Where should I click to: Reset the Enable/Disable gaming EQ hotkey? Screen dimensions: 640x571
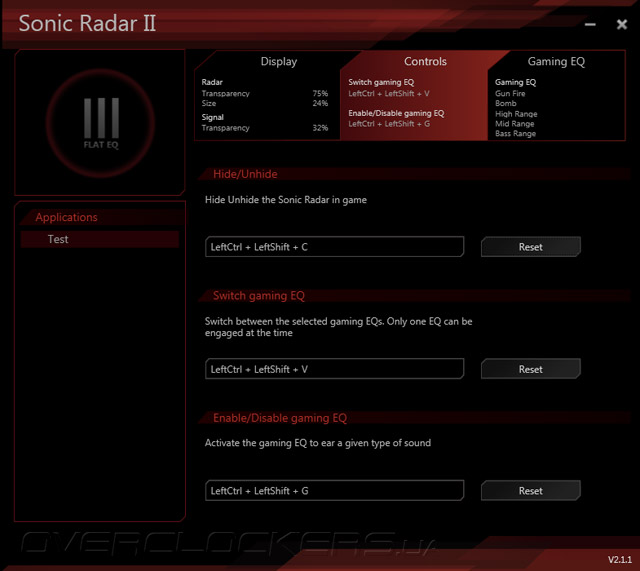531,491
